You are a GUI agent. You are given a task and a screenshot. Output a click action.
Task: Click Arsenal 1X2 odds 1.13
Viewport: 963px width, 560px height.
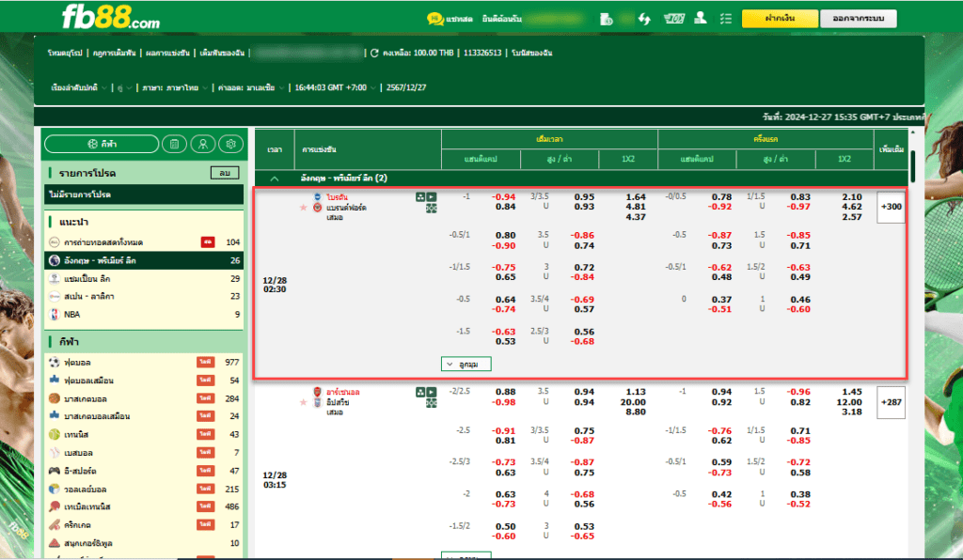click(636, 392)
